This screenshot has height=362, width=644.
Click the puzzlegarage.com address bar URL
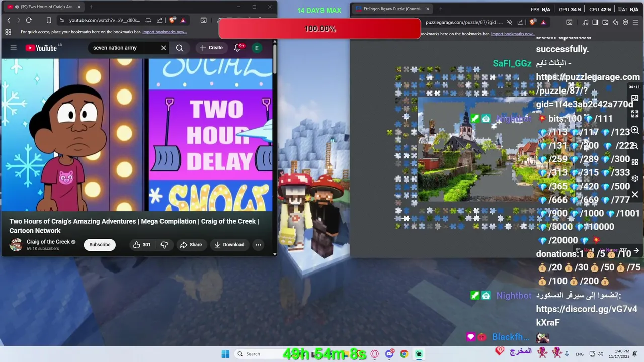pyautogui.click(x=464, y=22)
